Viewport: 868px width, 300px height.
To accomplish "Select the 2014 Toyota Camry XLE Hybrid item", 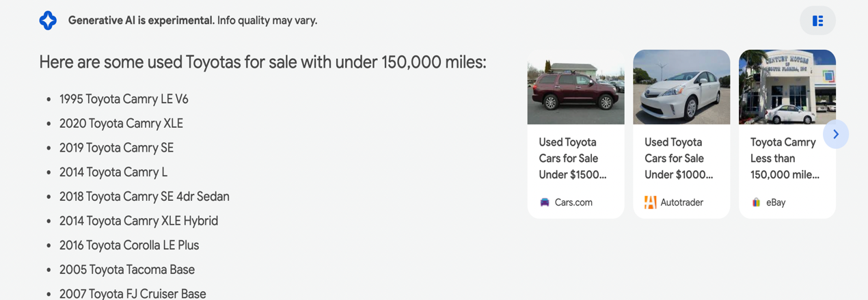I will (x=139, y=221).
